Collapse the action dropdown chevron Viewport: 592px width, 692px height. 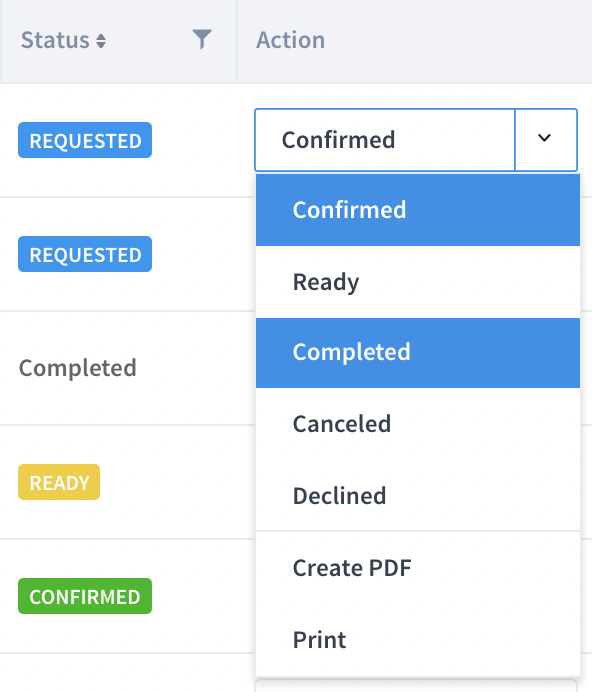click(546, 139)
